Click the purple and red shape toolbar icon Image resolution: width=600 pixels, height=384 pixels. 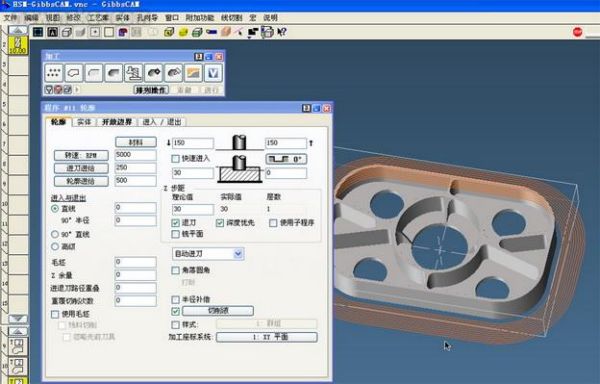(x=123, y=32)
